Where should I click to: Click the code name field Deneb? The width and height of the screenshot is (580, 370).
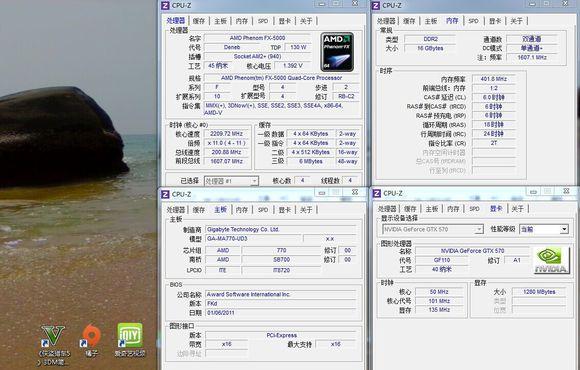[x=232, y=47]
